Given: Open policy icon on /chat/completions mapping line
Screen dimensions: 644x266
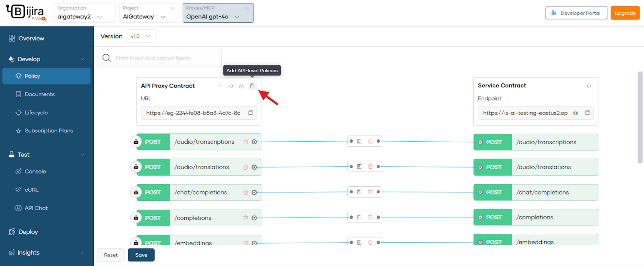Looking at the screenshot, I should (359, 192).
